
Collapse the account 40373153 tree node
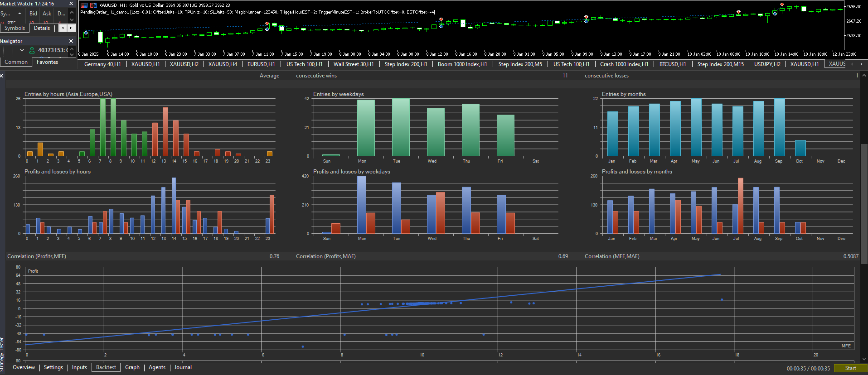coord(22,50)
